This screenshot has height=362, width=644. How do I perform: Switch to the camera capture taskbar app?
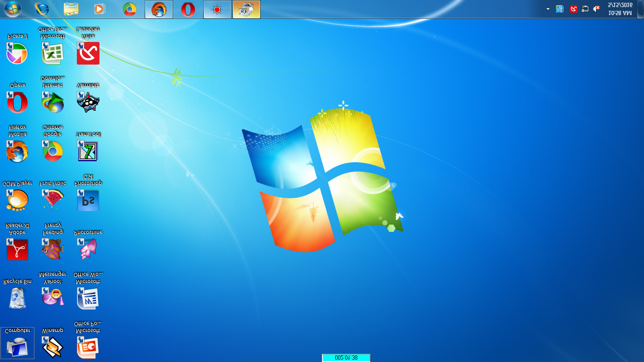pyautogui.click(x=247, y=9)
